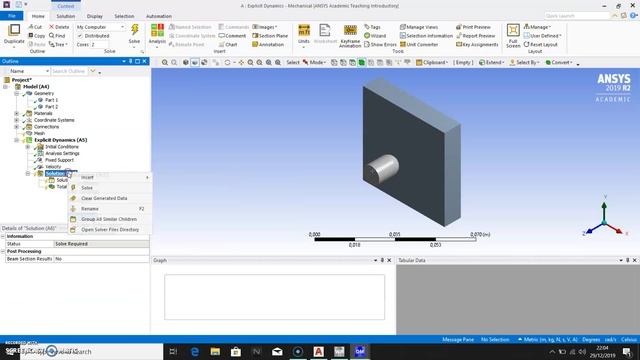The height and width of the screenshot is (360, 640).
Task: Open the Manage layout dropdown
Action: 537,27
